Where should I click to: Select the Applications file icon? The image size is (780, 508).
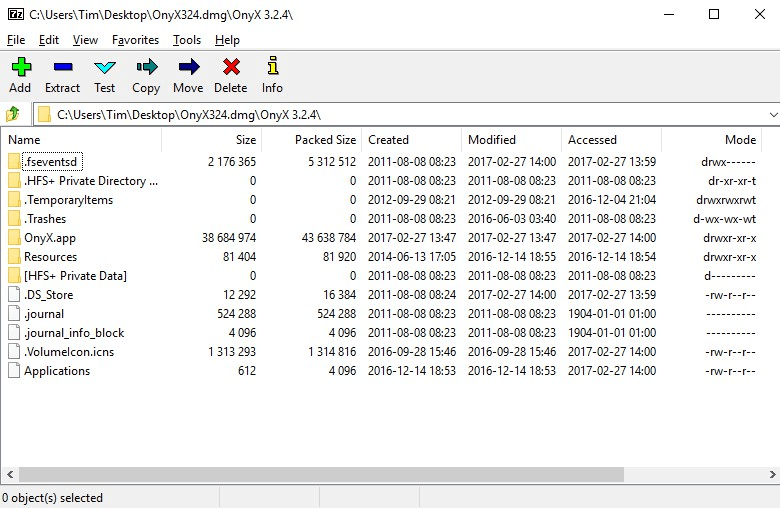(x=14, y=371)
